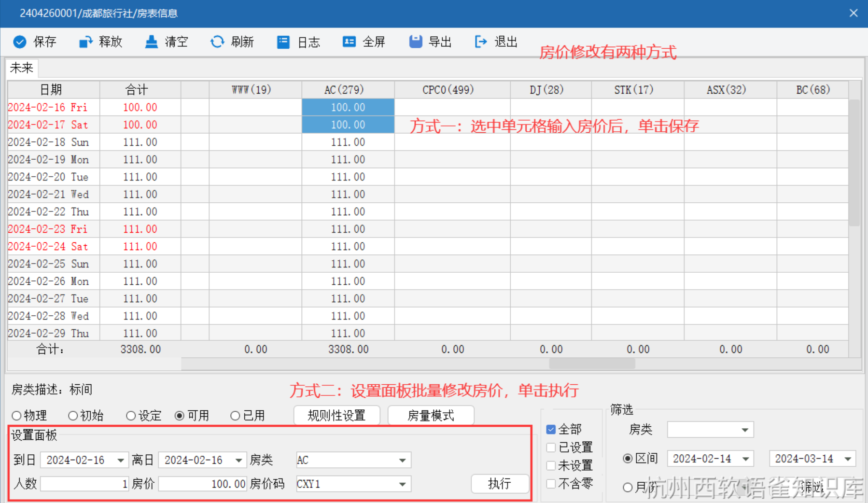The image size is (868, 503).
Task: Click the 清空 clear icon
Action: pyautogui.click(x=152, y=42)
